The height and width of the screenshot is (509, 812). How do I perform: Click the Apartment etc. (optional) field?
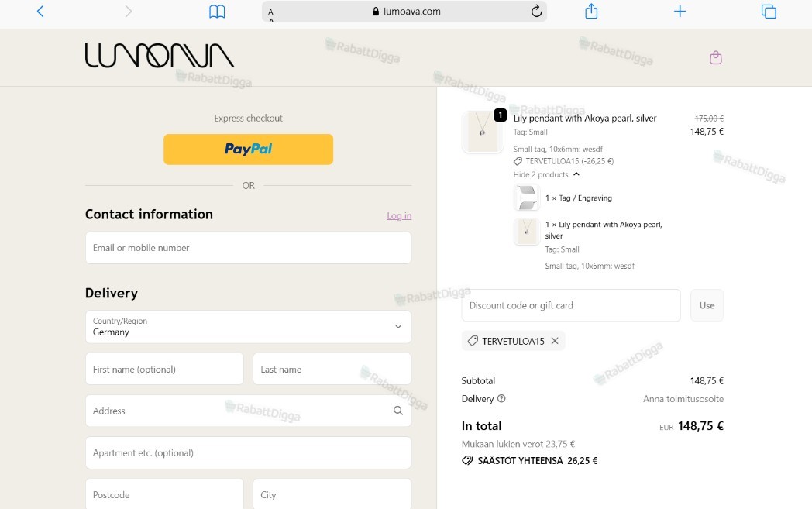pos(249,453)
